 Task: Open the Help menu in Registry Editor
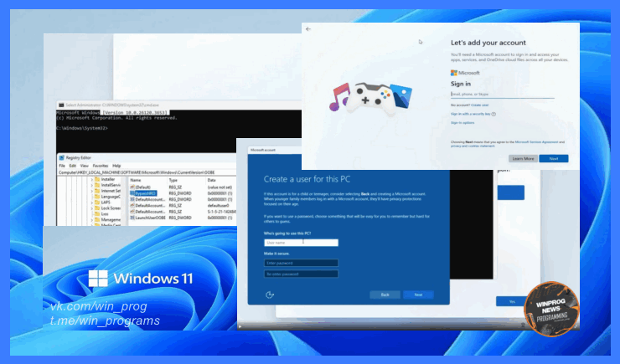(116, 166)
